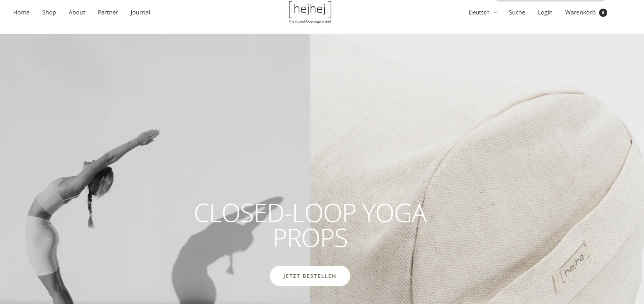Open the Home menu item
The image size is (644, 304).
(21, 13)
